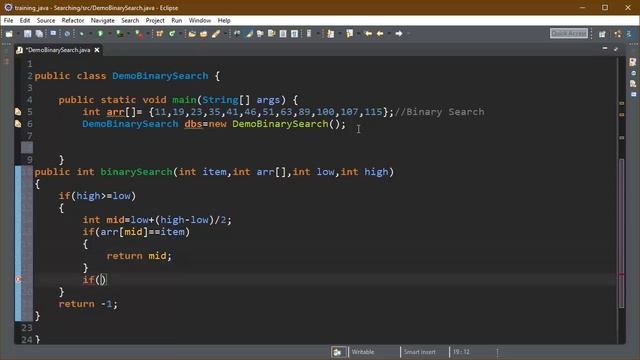Open Coverage dropdown arrow

coord(128,34)
